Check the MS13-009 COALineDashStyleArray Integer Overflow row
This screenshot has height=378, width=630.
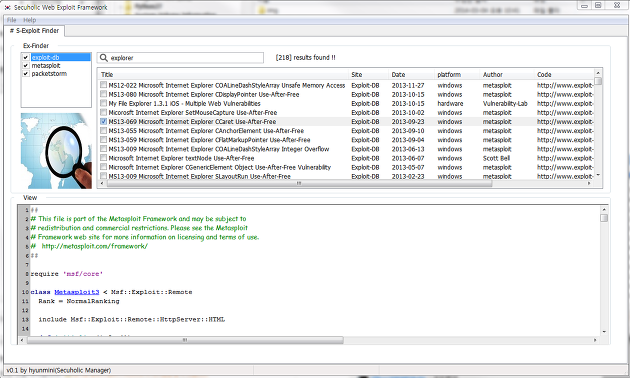click(104, 149)
